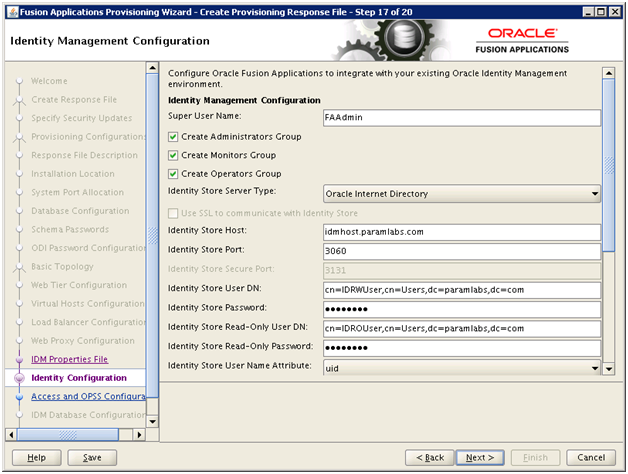
Task: Click sidebar vertical scrollbar down arrow
Action: click(x=153, y=422)
